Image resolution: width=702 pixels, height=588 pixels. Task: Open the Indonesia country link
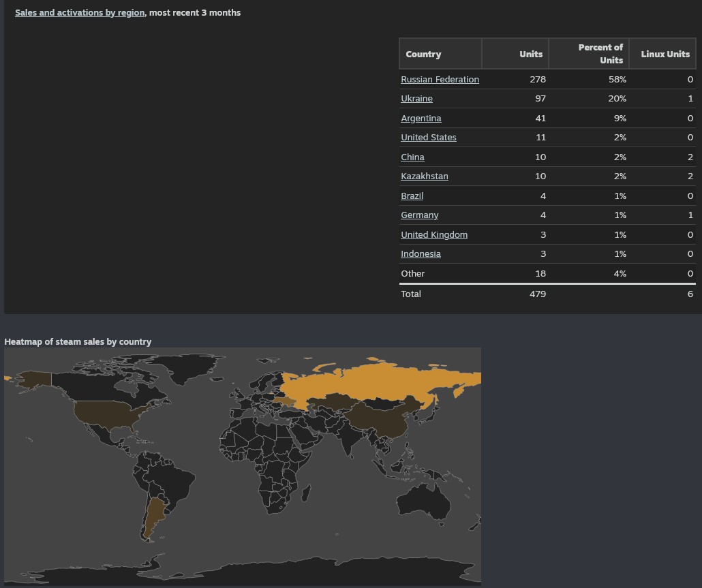tap(421, 254)
